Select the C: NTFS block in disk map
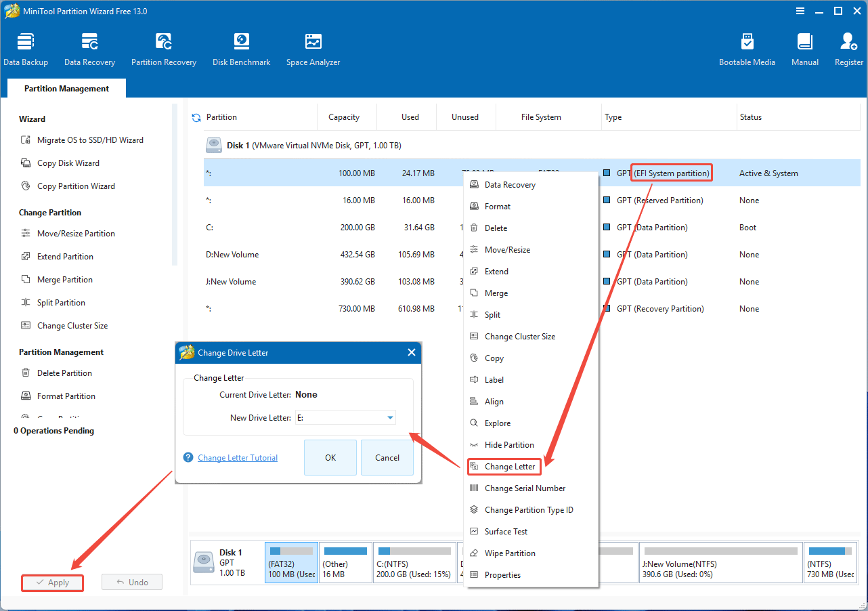Viewport: 868px width, 611px height. click(x=414, y=562)
